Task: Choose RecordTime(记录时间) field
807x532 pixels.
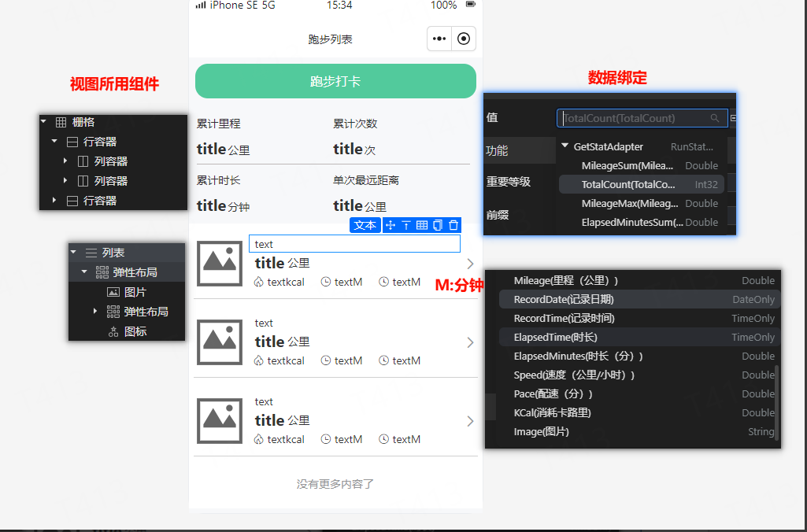Action: pos(640,319)
